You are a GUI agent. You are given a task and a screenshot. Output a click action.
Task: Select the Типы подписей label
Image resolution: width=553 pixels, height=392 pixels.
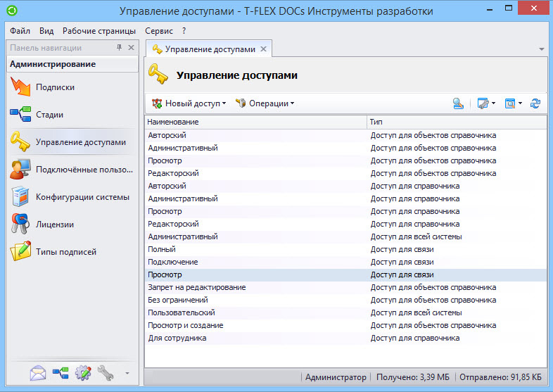pos(66,252)
